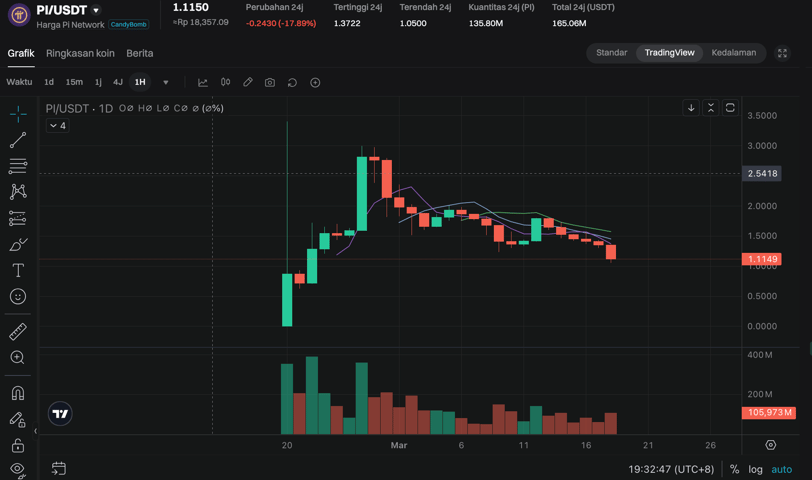812x480 pixels.
Task: Open the candlestick chart style selector
Action: click(225, 82)
